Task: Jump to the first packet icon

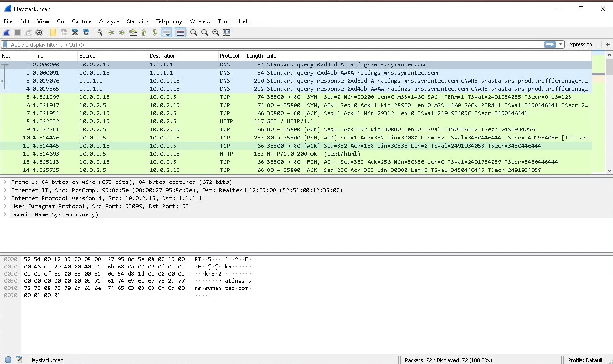Action: pos(144,32)
